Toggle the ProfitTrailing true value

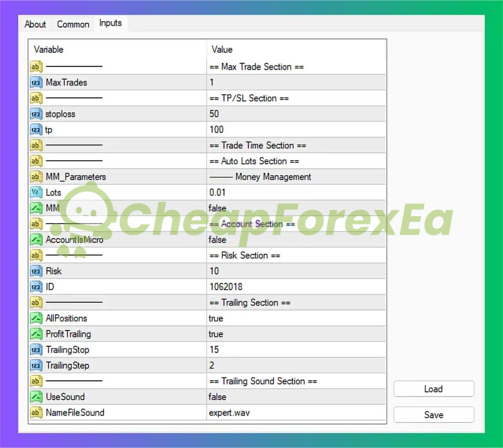pyautogui.click(x=216, y=334)
